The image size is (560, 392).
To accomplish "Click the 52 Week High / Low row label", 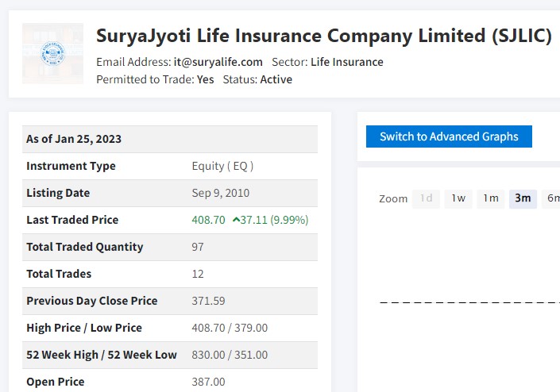I will pyautogui.click(x=102, y=355).
